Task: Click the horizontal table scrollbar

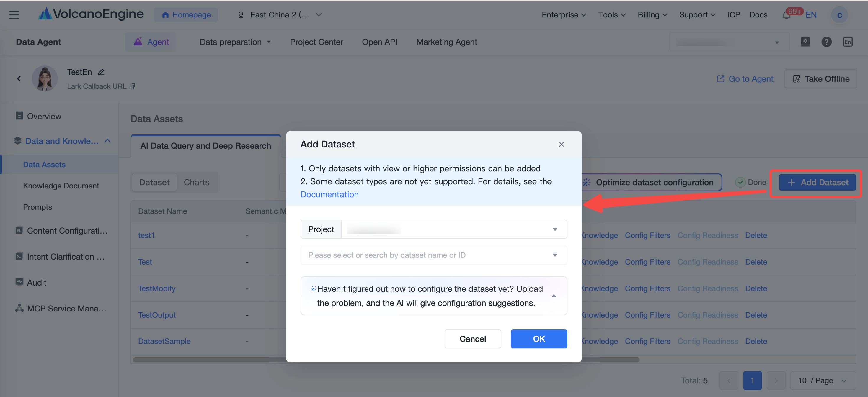Action: point(386,360)
